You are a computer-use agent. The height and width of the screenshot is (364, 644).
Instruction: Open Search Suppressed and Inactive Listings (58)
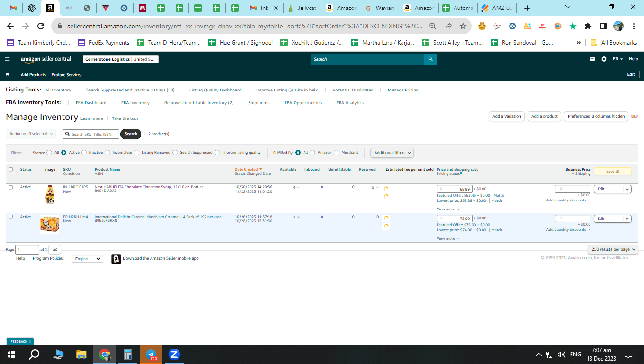tap(130, 90)
